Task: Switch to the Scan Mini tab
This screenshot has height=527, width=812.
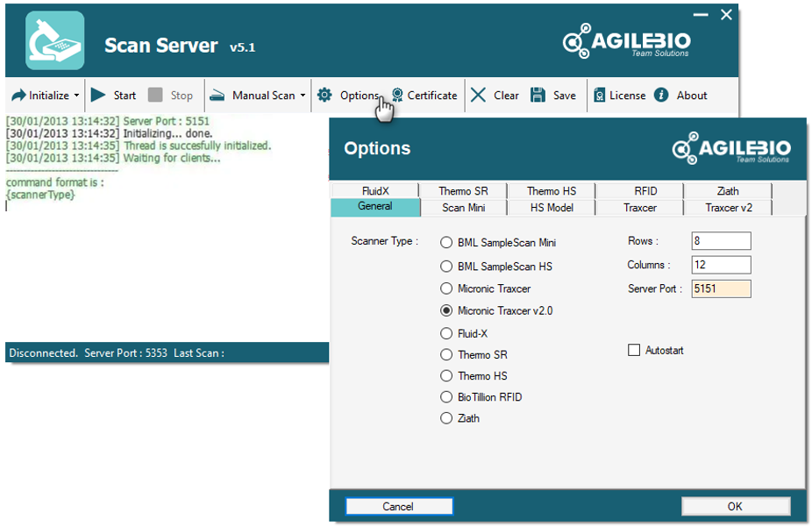Action: coord(464,208)
